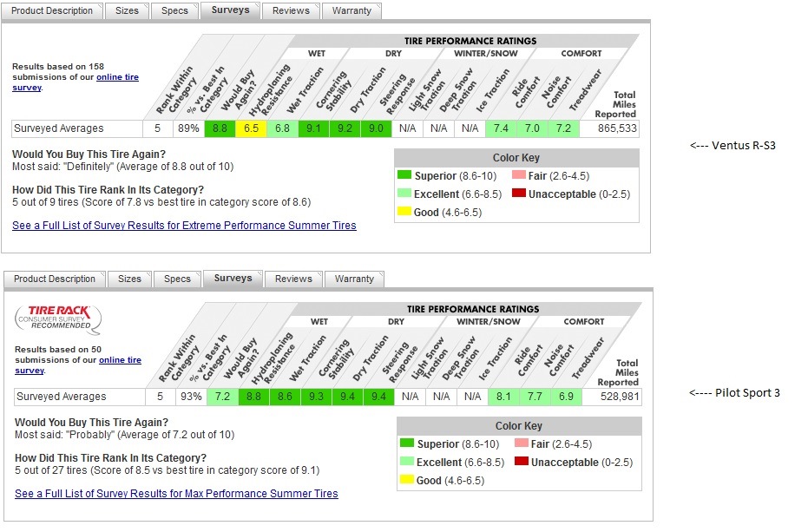Click the Pilot Sport 3 Color Key header
Image resolution: width=808 pixels, height=532 pixels.
pyautogui.click(x=519, y=426)
